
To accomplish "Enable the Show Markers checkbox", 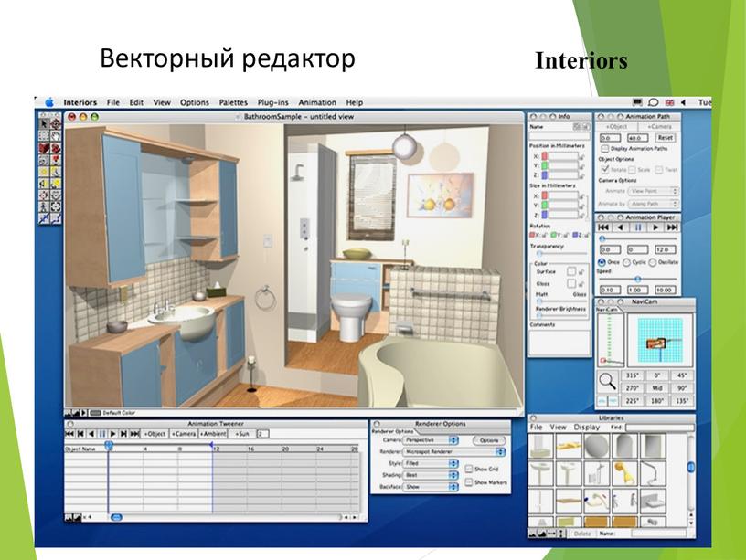I will point(469,482).
